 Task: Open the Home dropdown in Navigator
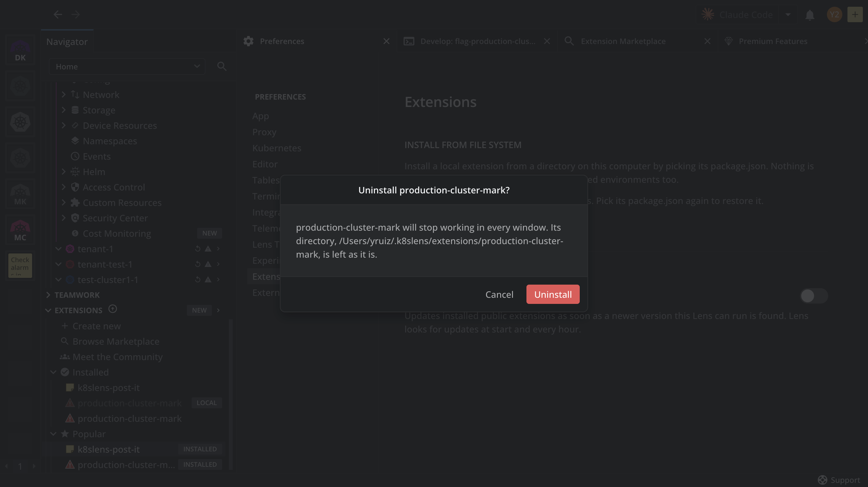(127, 66)
